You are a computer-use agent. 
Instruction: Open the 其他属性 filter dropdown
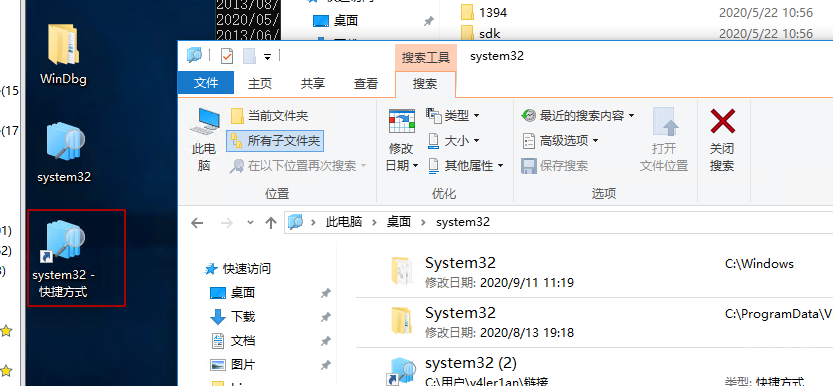pyautogui.click(x=465, y=166)
